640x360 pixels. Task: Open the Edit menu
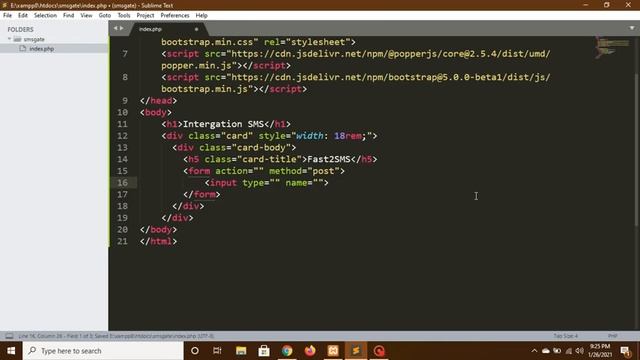[22, 15]
